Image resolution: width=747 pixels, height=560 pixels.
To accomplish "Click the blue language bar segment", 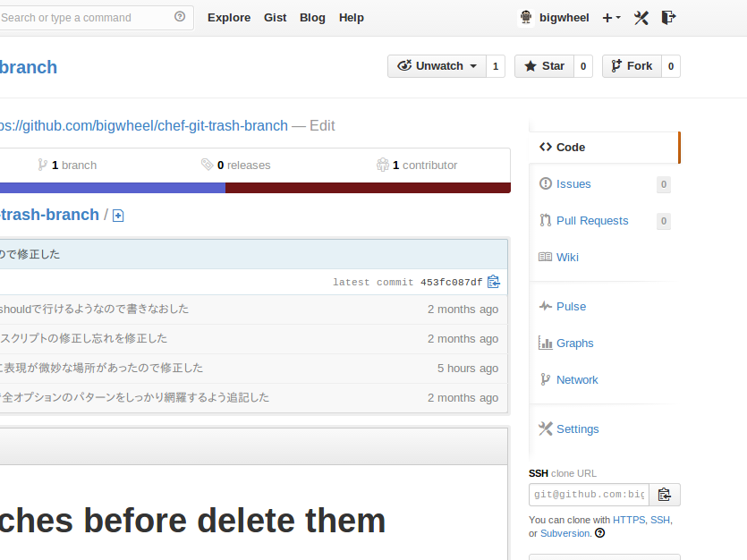I will pos(113,188).
